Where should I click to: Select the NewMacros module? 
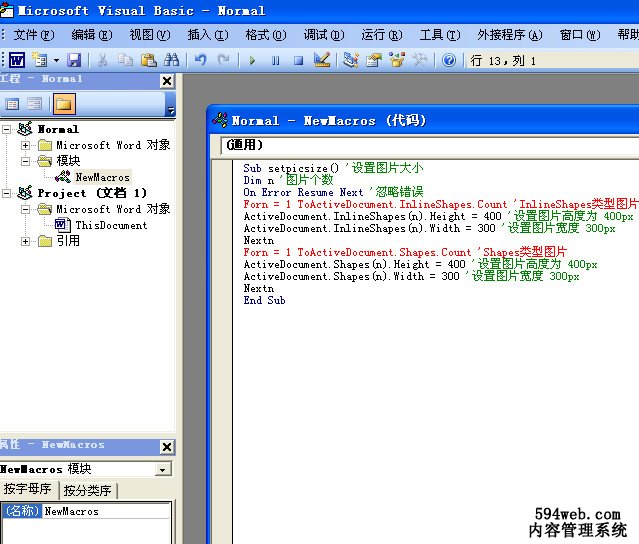(x=102, y=177)
